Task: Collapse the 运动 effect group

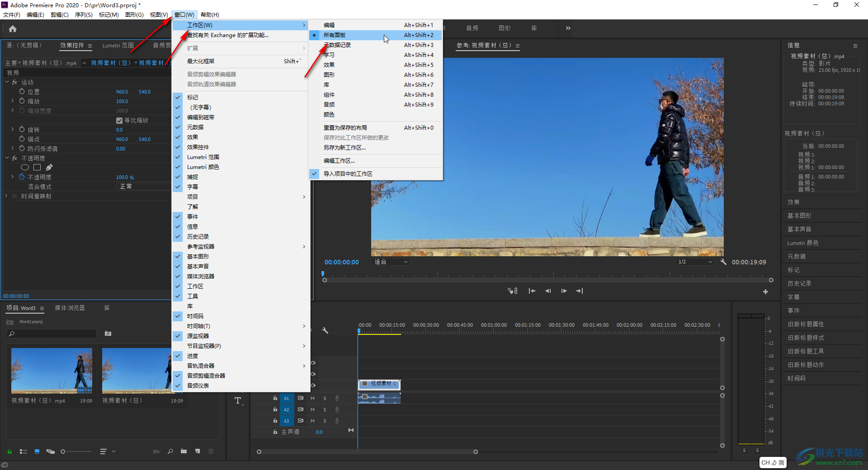Action: [7, 82]
